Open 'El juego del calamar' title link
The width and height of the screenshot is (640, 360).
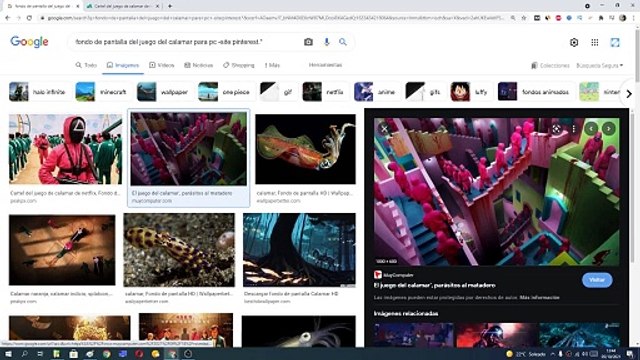[x=434, y=285]
